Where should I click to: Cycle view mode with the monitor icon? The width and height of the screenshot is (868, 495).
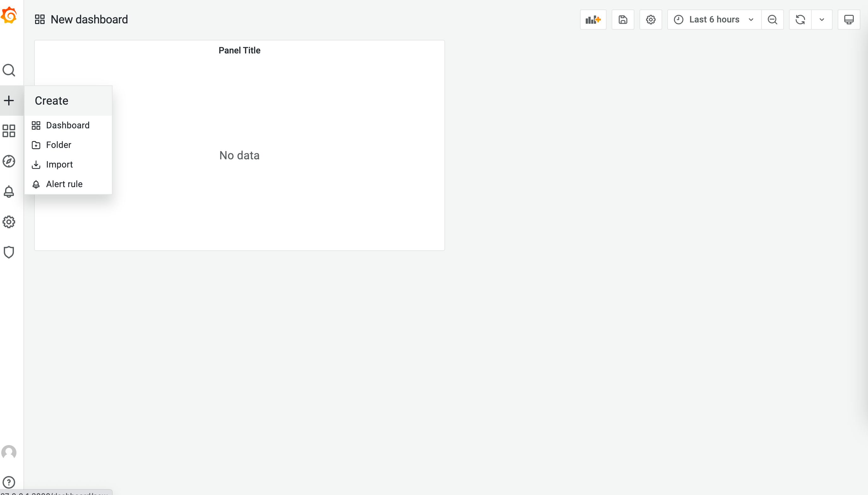point(849,20)
